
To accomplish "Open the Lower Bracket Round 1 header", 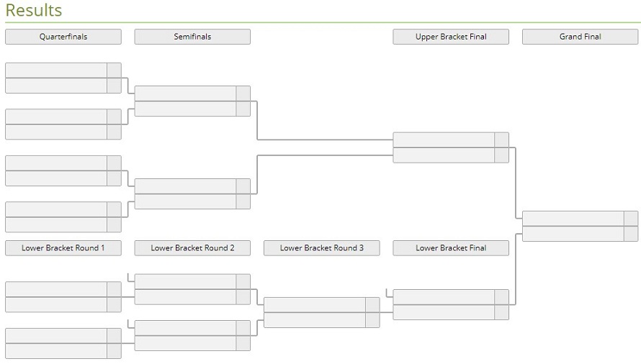I will point(63,248).
